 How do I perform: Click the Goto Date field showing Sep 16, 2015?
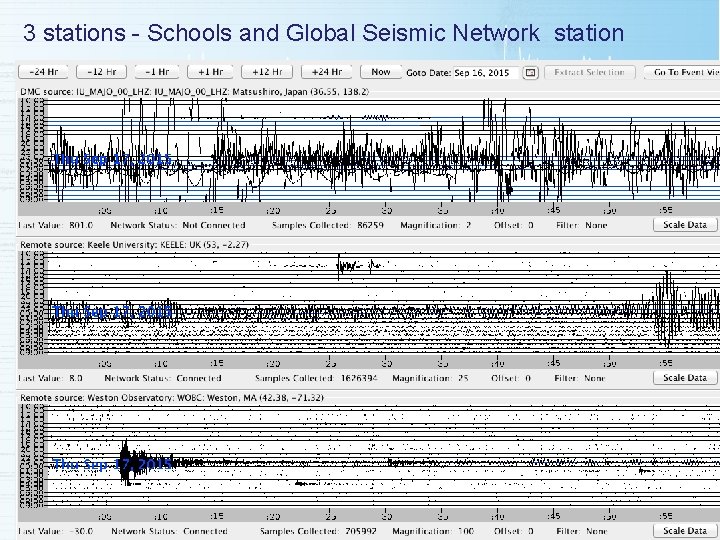[x=486, y=73]
